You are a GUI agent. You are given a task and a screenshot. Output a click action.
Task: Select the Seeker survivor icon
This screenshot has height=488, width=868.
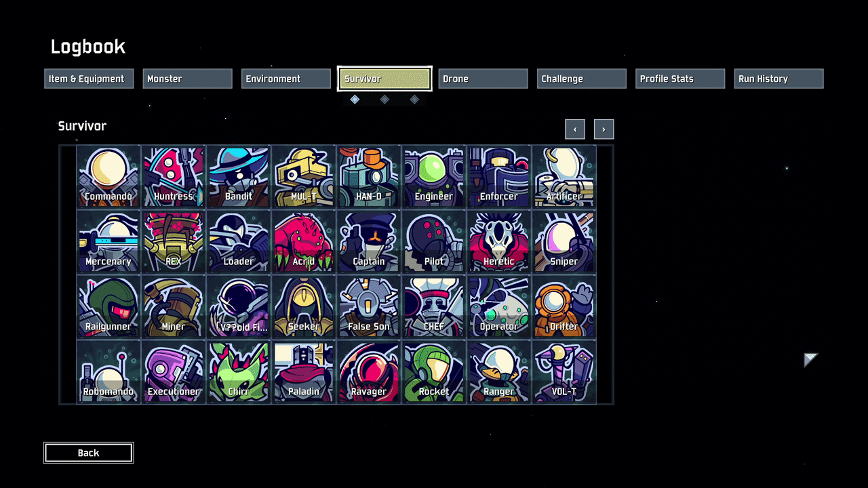[304, 306]
